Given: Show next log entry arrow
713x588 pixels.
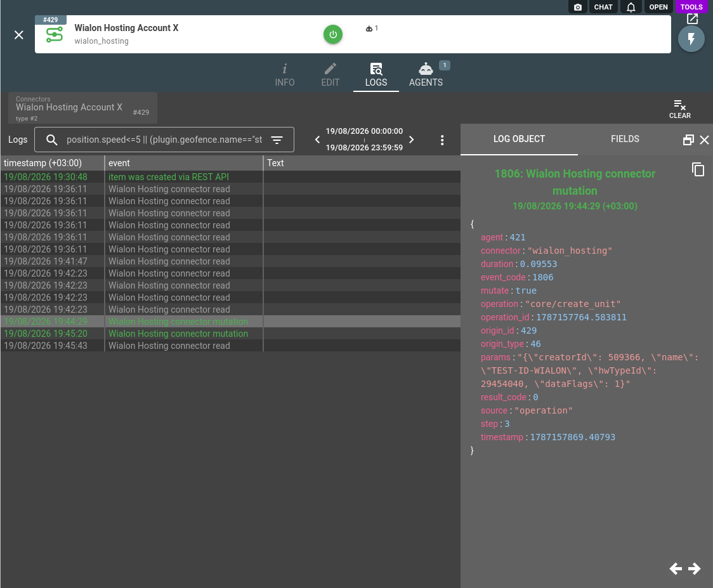Looking at the screenshot, I should point(694,568).
